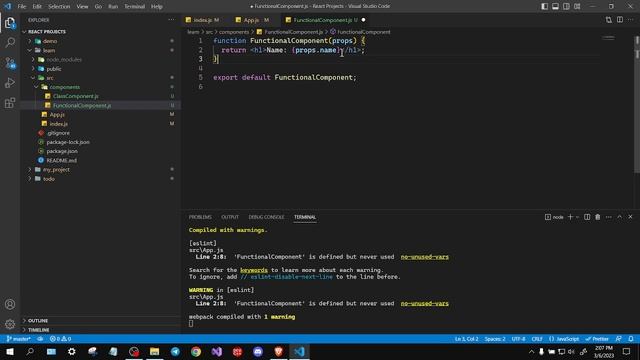Open new terminal launch profile dropdown
Screen dimensions: 640x360
coord(577,217)
